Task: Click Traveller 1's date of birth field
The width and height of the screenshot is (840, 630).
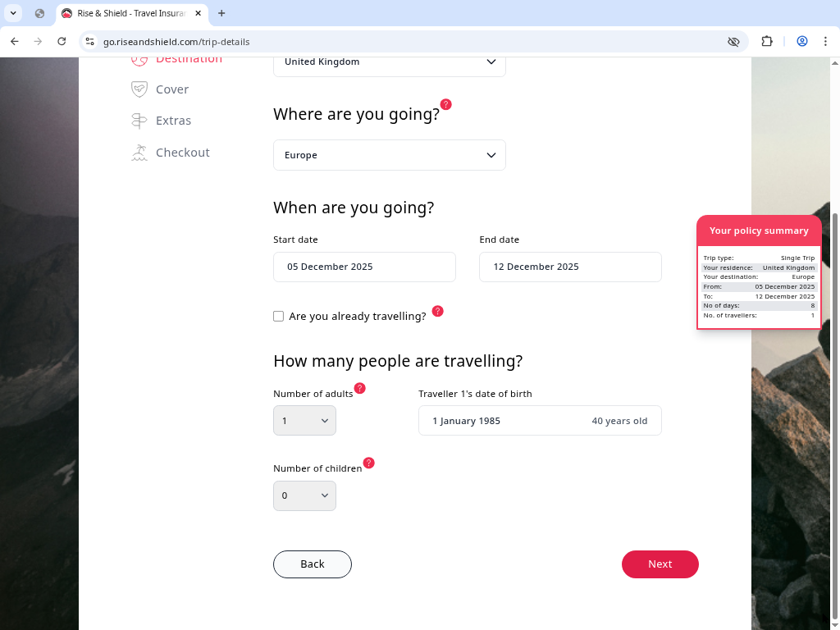Action: tap(540, 421)
